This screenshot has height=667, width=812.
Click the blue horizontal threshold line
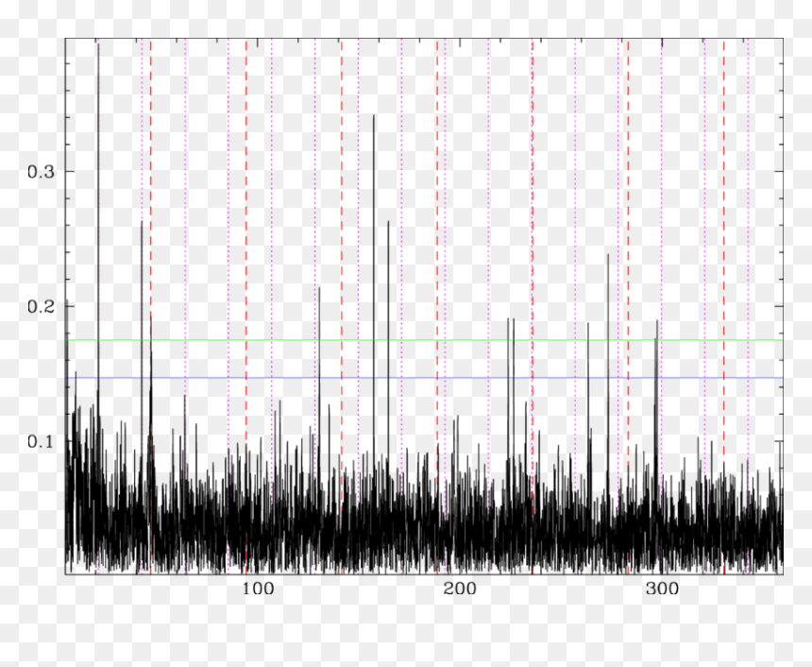tap(424, 378)
